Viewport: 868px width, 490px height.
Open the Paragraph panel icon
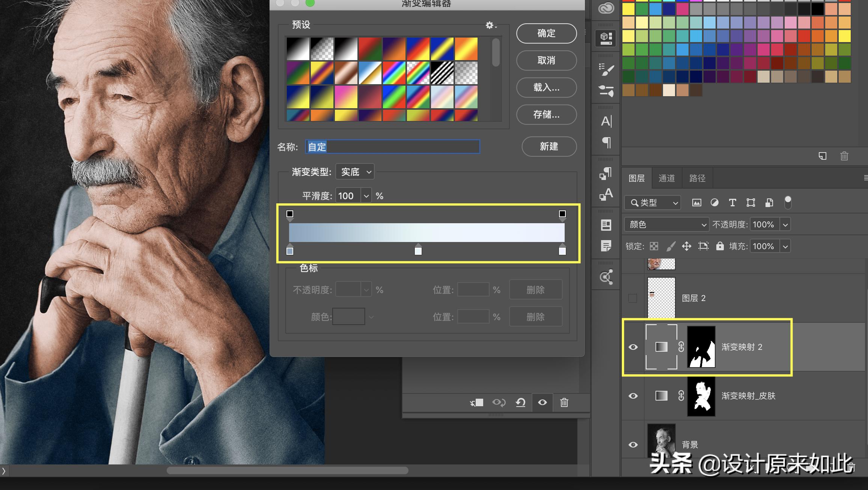[606, 143]
